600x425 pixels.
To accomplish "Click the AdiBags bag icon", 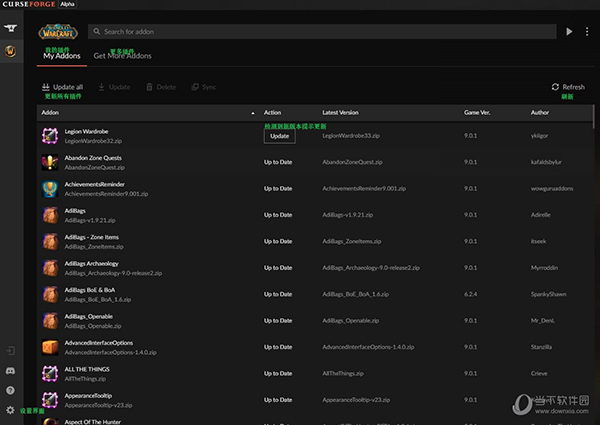I will 50,215.
